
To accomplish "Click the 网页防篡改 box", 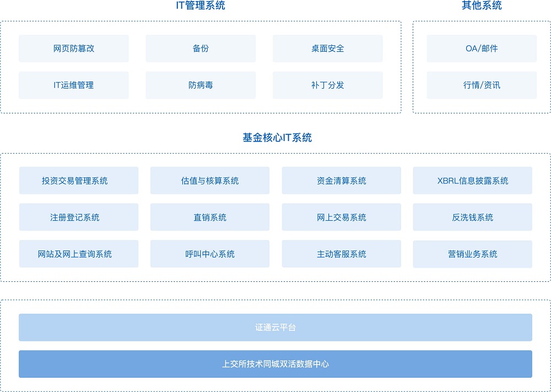I will coord(73,48).
